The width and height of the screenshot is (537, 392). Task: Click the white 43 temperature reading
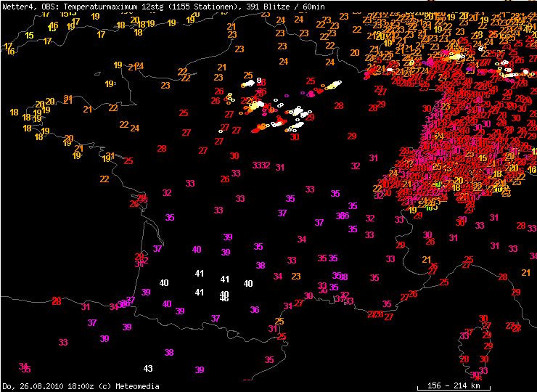(x=148, y=369)
